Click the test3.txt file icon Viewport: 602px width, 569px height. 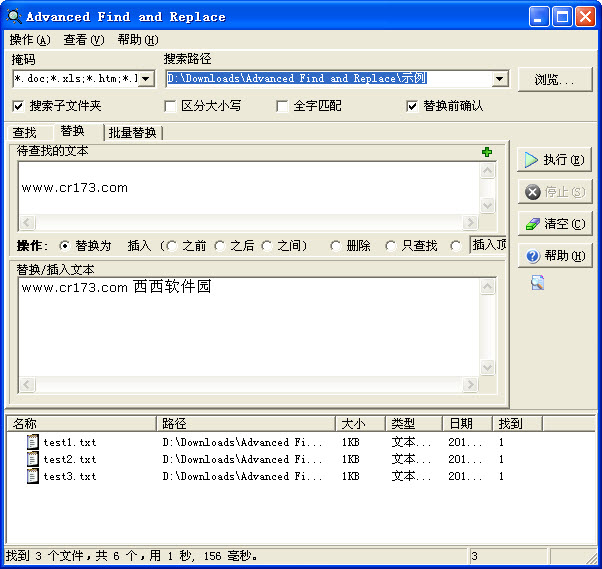pos(33,476)
